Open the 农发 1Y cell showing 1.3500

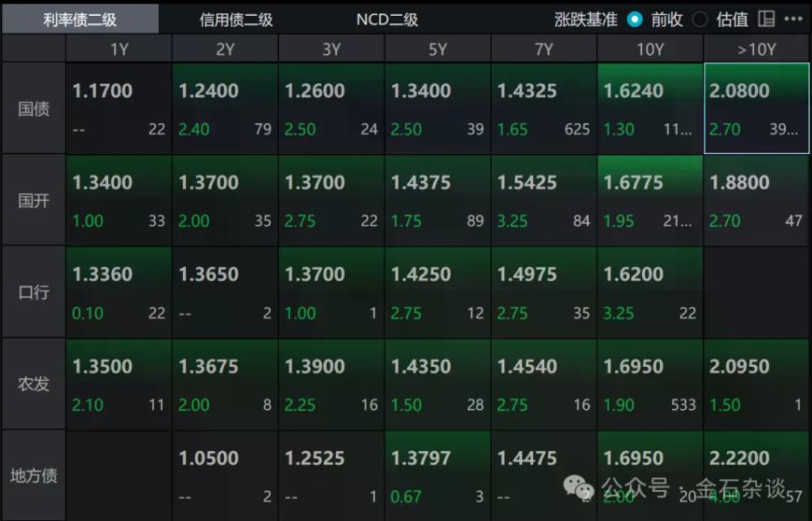point(119,384)
